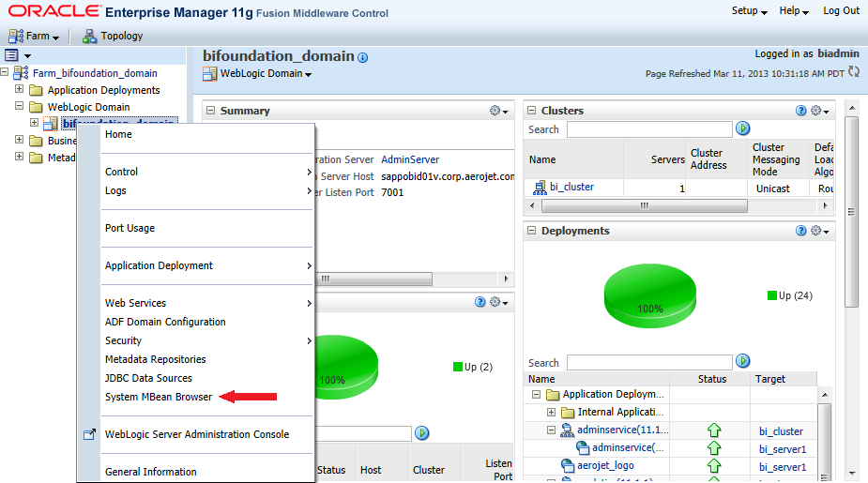Open the adminservice(11.1... deployment link
Viewport: 868px width, 483px height.
(623, 430)
